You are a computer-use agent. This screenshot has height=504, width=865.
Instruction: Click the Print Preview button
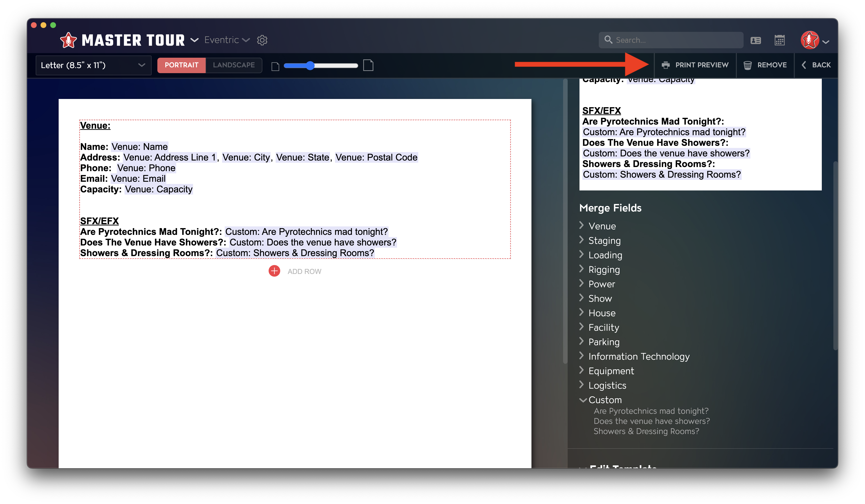(x=695, y=65)
